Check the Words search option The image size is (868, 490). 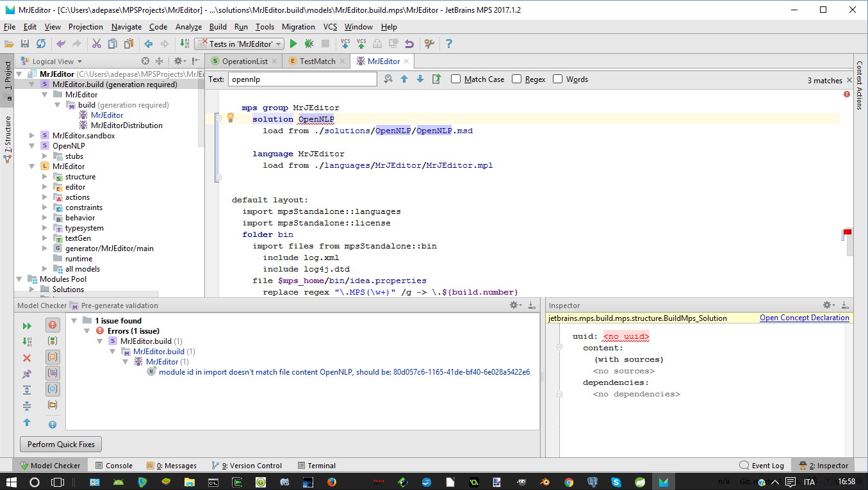(558, 79)
